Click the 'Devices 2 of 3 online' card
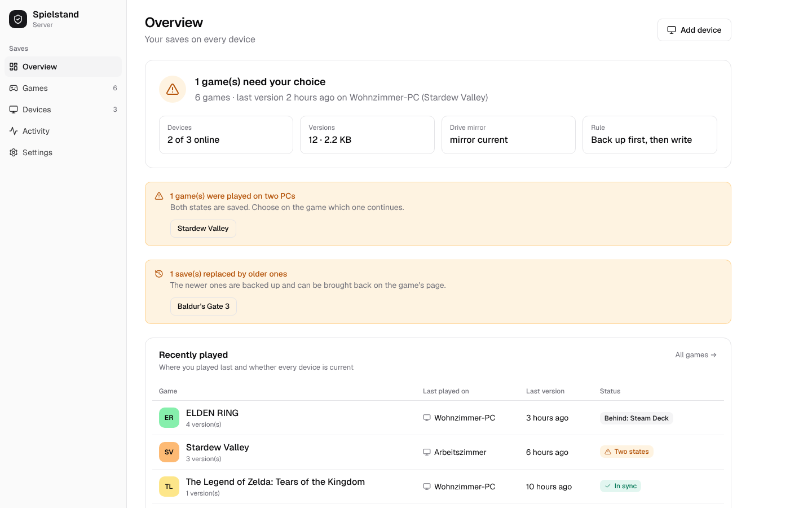Viewport: 812px width, 508px height. [226, 135]
